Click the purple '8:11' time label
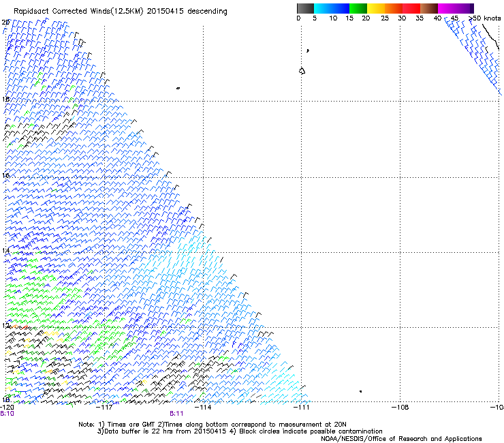Viewport: 504px width, 443px height. coord(176,414)
